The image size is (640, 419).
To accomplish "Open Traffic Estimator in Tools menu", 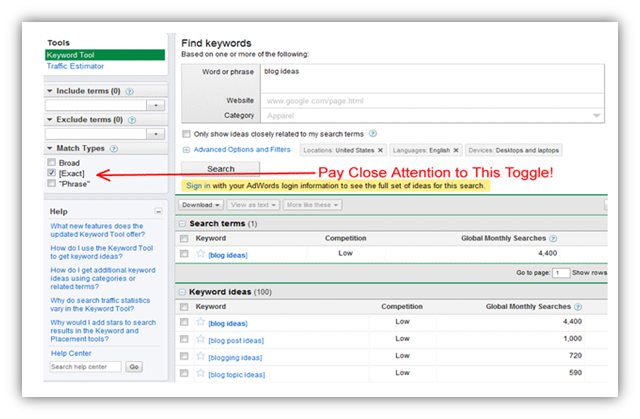I will pyautogui.click(x=75, y=66).
